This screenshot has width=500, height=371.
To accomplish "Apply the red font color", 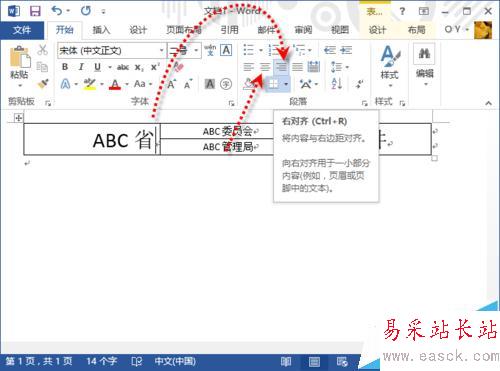I will point(115,84).
